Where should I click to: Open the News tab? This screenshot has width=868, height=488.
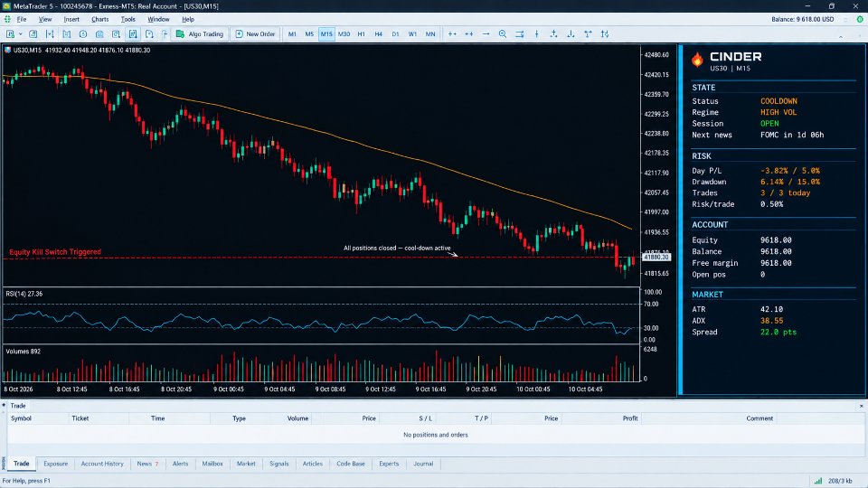pos(147,464)
